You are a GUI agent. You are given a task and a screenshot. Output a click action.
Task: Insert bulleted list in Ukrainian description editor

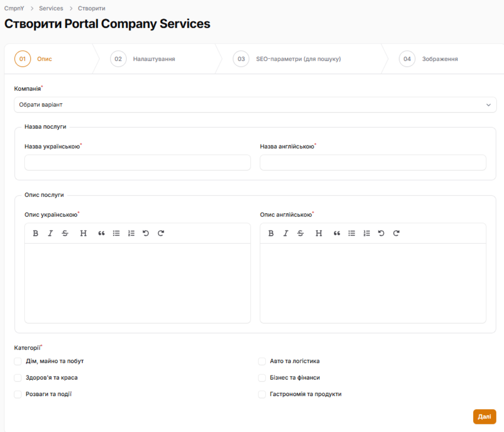pyautogui.click(x=116, y=233)
